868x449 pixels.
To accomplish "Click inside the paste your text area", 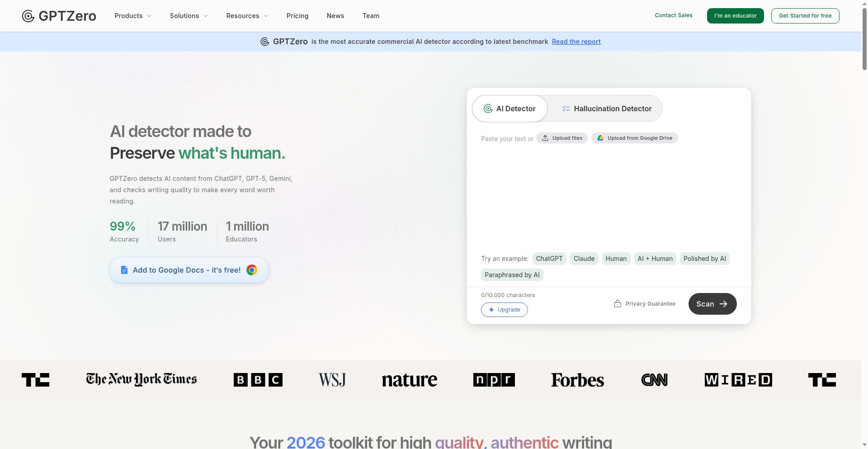I will point(608,194).
